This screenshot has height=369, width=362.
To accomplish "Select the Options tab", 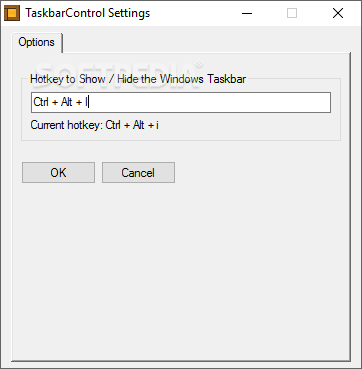I will [37, 42].
